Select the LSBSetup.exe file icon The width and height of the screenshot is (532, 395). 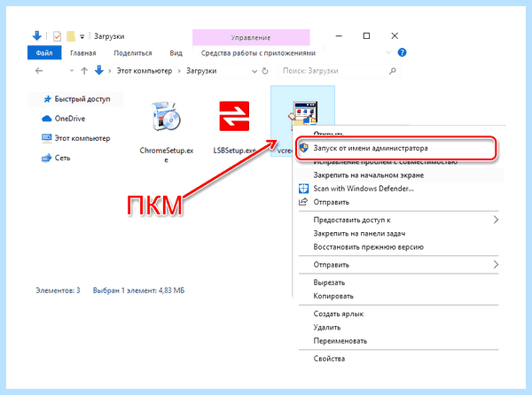[234, 116]
